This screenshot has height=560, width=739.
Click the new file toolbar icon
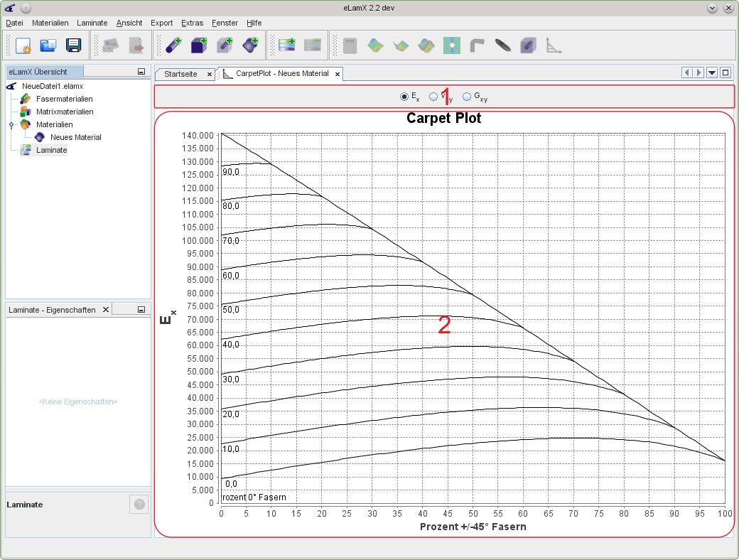tap(23, 45)
